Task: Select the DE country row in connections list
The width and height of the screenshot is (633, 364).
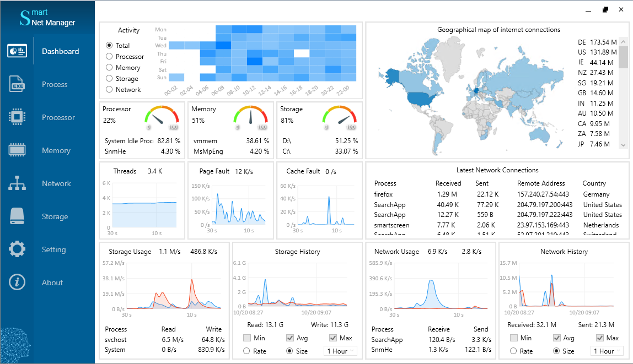Action: (x=596, y=41)
